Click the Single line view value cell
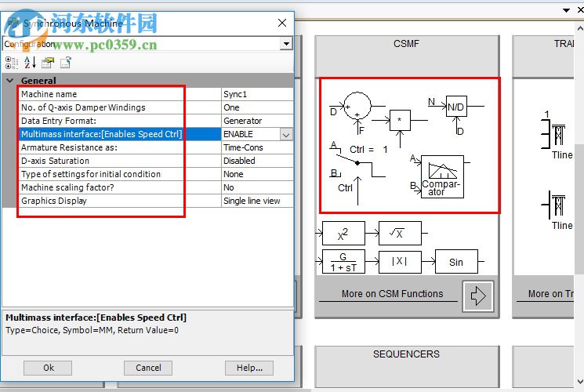 point(257,201)
